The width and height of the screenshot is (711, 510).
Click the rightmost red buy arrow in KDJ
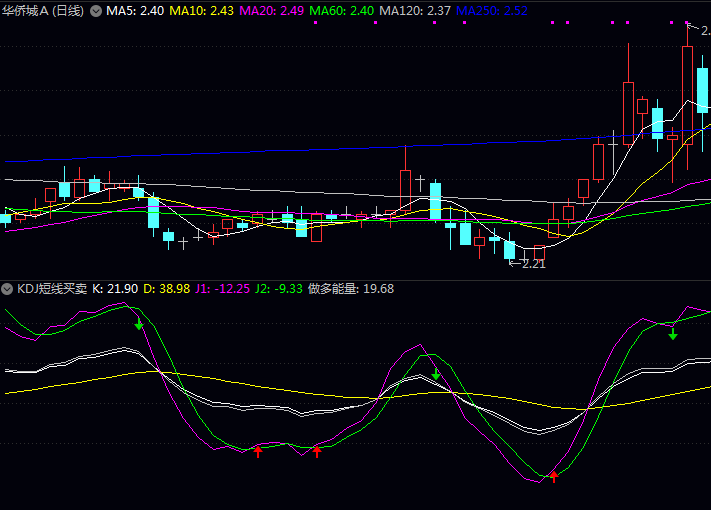(554, 477)
